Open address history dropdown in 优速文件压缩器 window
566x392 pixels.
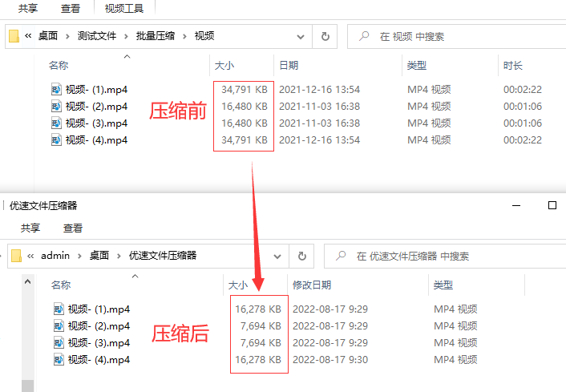click(x=277, y=257)
